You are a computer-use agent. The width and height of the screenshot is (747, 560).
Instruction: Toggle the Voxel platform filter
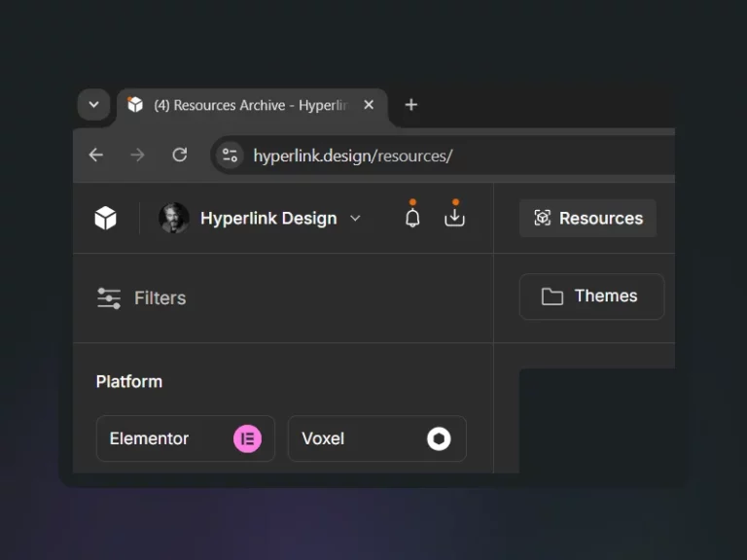coord(376,438)
